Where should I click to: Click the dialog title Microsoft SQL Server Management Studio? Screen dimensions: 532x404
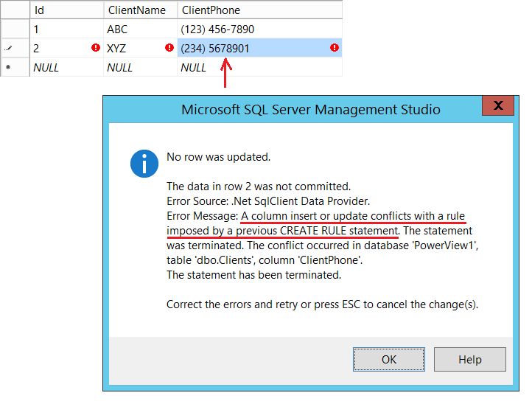(x=311, y=109)
